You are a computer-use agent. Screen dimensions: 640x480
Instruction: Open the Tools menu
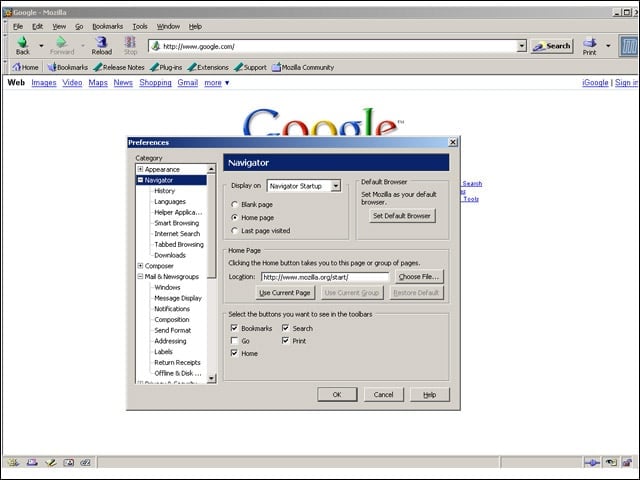click(x=140, y=27)
